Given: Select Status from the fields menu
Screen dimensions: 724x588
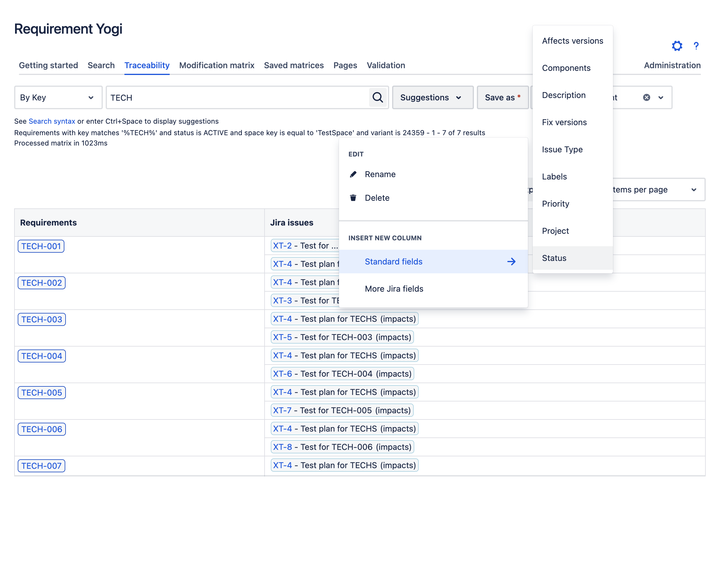Looking at the screenshot, I should tap(554, 258).
